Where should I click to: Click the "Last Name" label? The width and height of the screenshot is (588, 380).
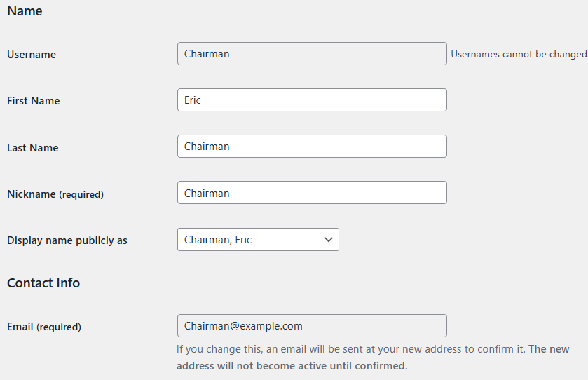(x=33, y=148)
